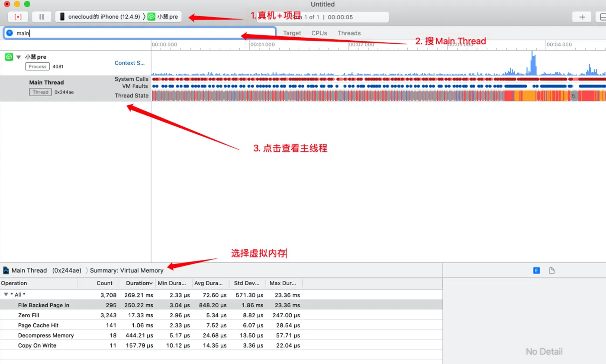Click the 0x244ae thread ID text
The image size is (606, 364).
(64, 92)
